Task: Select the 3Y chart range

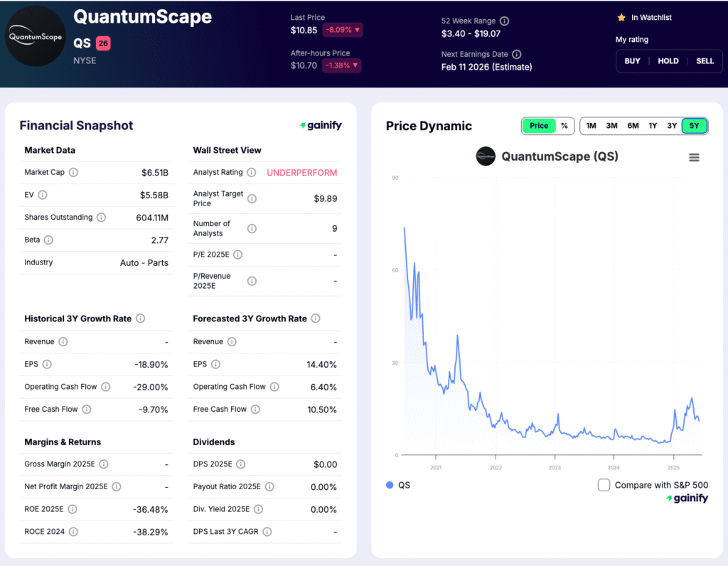Action: 672,126
